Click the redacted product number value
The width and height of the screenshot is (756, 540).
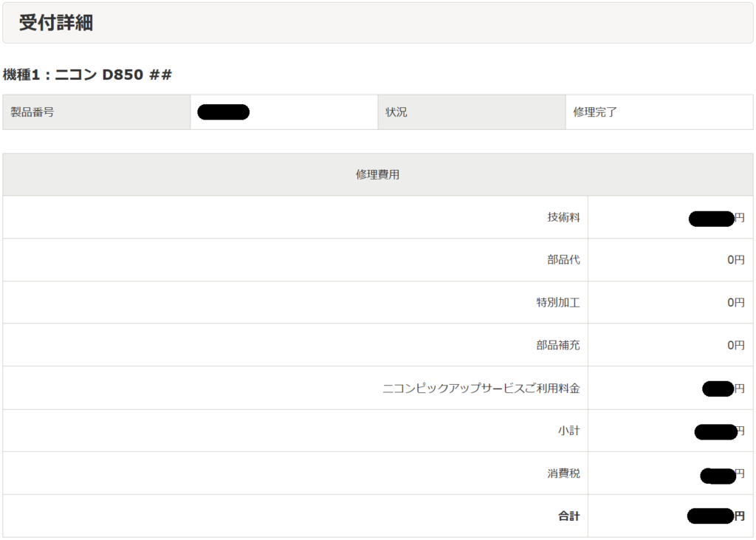(223, 112)
